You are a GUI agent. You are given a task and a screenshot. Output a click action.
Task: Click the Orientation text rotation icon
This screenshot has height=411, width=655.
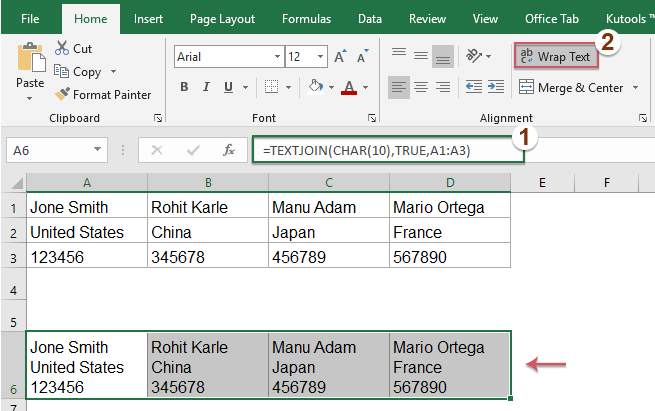click(x=474, y=56)
